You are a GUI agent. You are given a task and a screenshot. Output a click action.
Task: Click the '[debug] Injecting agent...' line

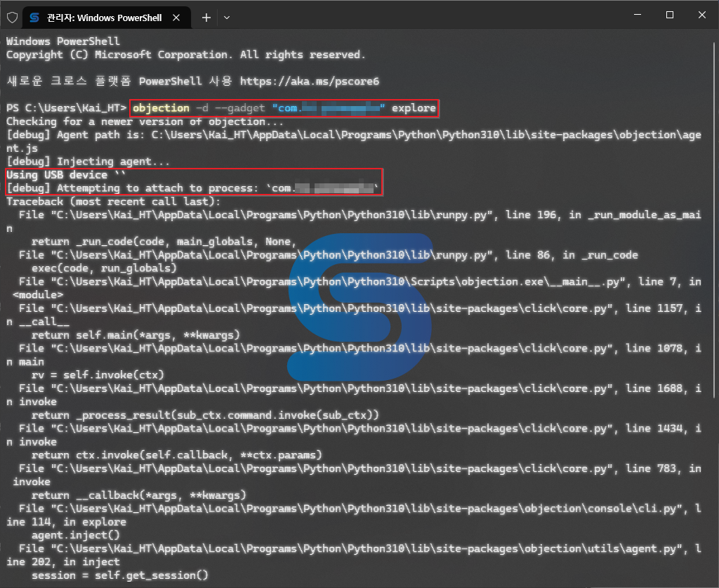point(88,162)
